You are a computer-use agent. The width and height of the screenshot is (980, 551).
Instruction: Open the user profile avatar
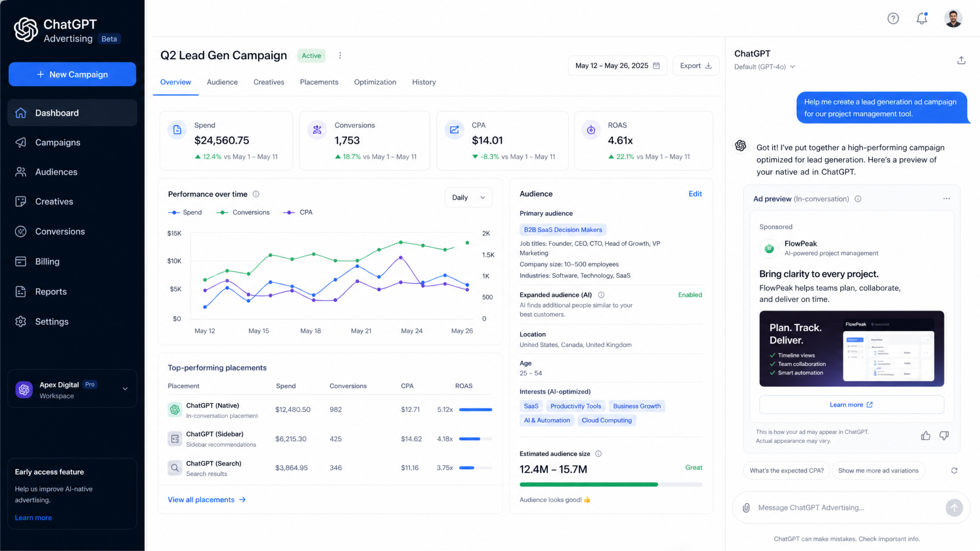click(953, 19)
